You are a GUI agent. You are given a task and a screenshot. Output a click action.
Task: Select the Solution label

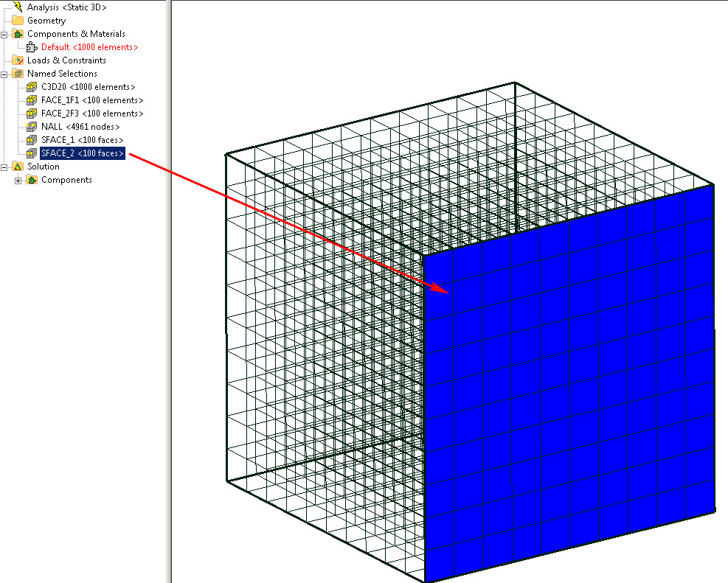(x=44, y=167)
